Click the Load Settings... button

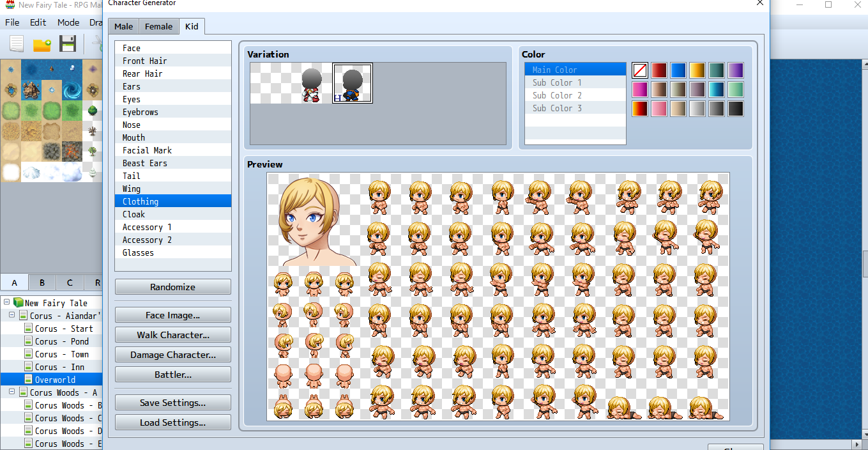click(173, 423)
